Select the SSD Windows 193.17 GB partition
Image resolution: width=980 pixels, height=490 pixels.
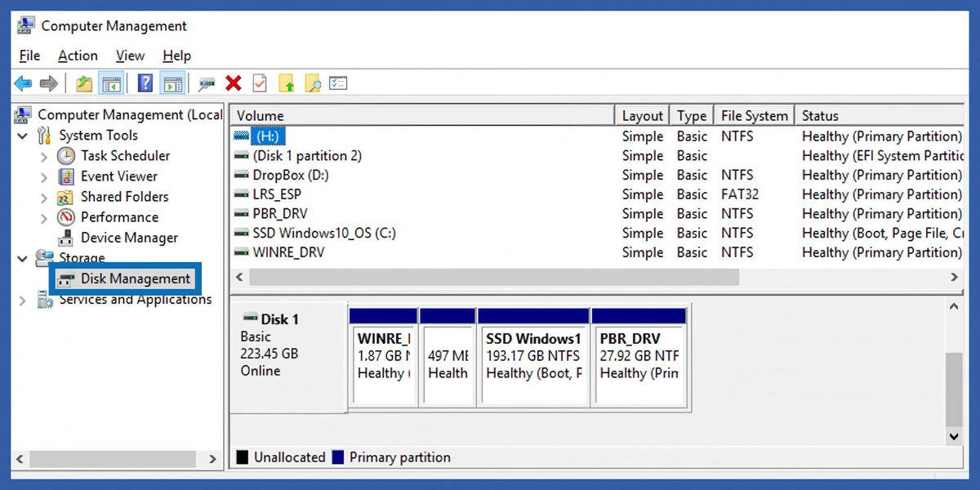pyautogui.click(x=533, y=357)
